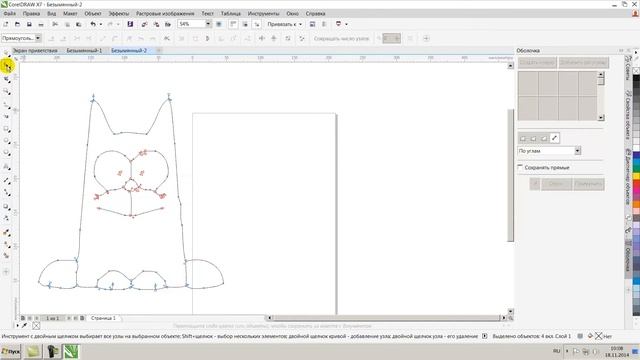Viewport: 640px width, 360px height.
Task: Open the По углам mapping mode dropdown
Action: [578, 151]
